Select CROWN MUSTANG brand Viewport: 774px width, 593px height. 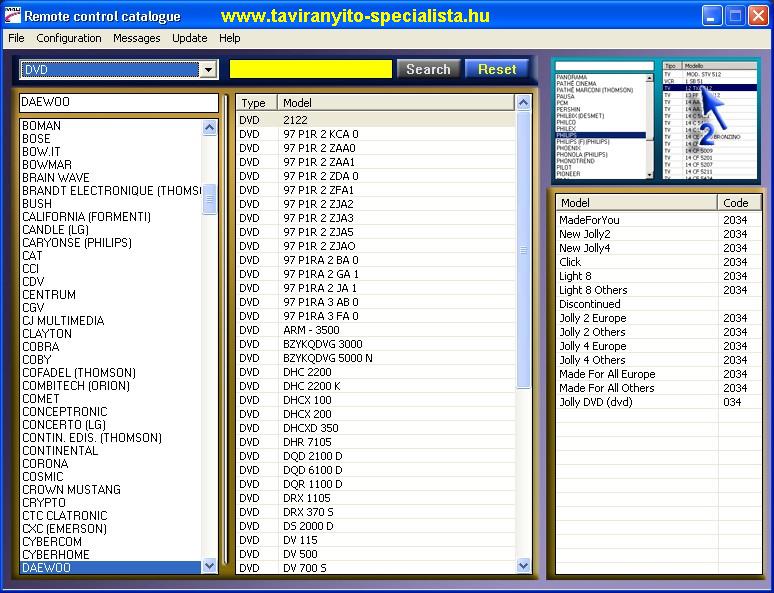111,489
